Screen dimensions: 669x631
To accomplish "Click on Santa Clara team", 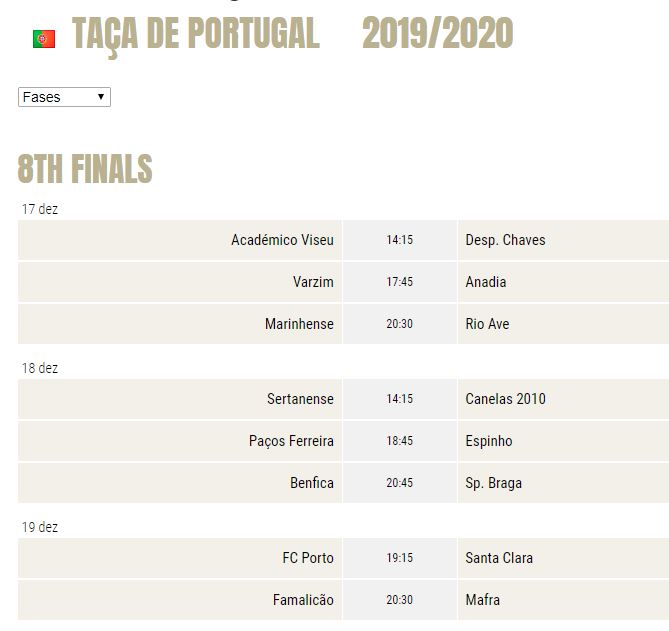I will click(x=499, y=558).
